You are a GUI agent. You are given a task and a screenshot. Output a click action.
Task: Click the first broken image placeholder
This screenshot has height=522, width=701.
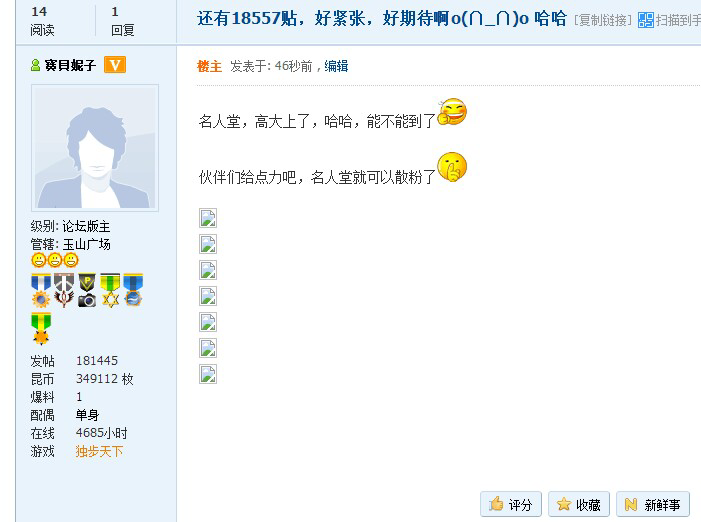tap(208, 218)
